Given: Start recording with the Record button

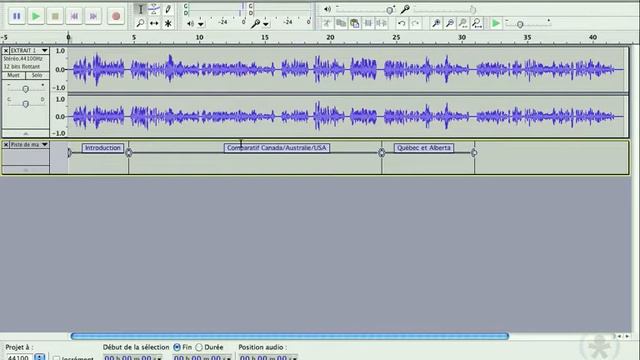Looking at the screenshot, I should coord(116,16).
